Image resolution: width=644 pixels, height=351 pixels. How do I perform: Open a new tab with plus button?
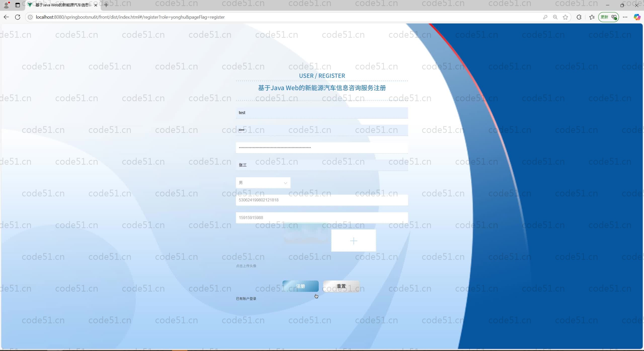point(106,5)
